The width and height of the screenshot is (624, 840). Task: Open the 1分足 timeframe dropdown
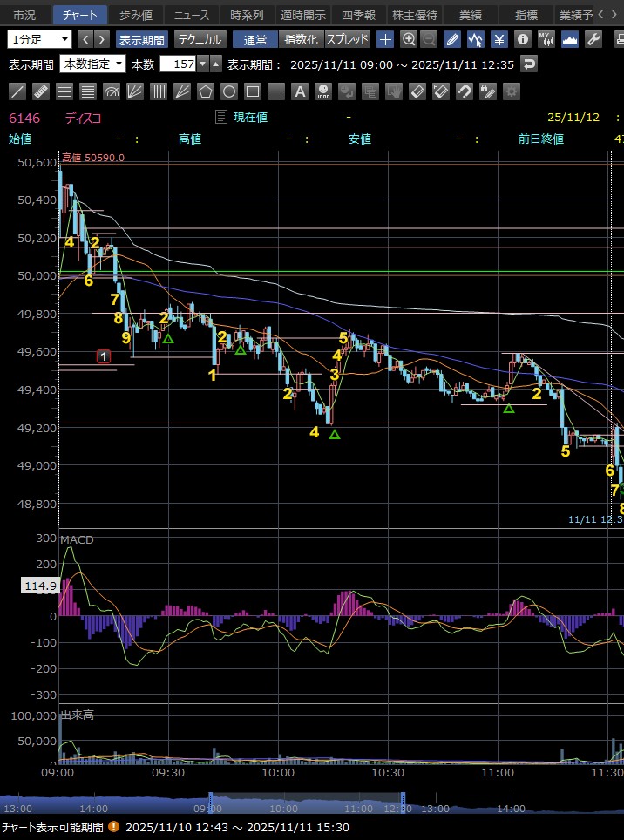40,39
